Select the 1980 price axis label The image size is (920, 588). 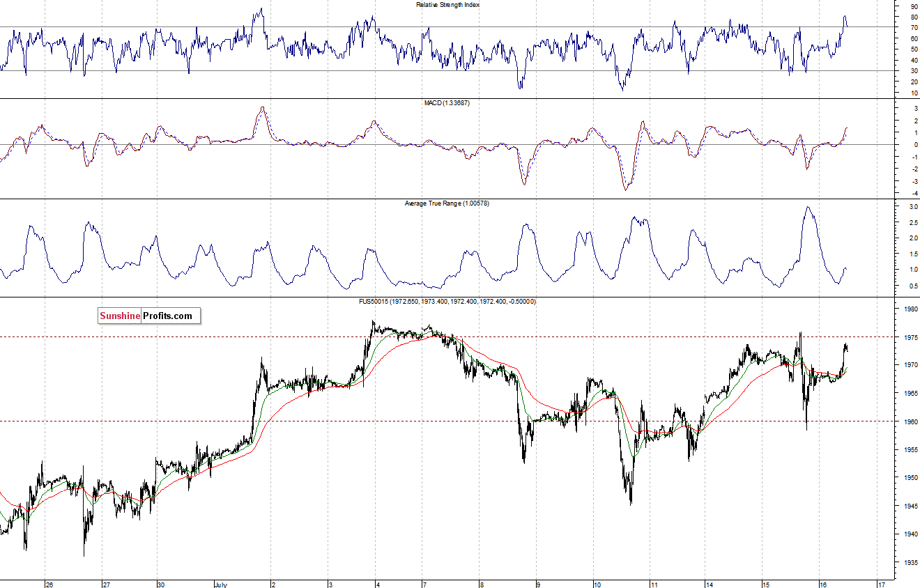[912, 309]
